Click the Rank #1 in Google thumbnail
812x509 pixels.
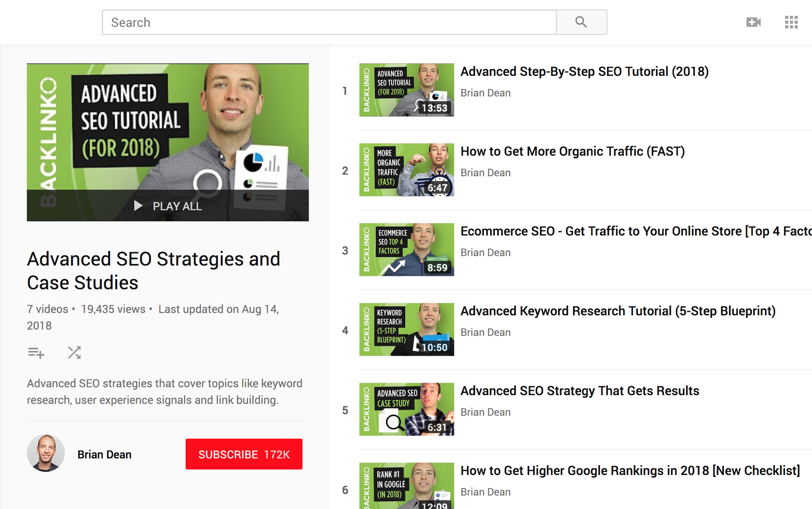point(406,486)
